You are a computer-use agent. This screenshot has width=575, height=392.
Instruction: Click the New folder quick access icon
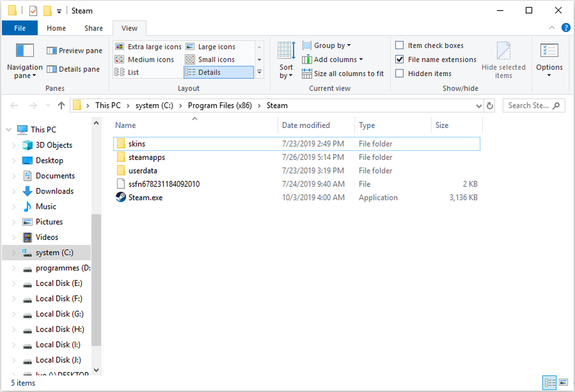coord(47,11)
